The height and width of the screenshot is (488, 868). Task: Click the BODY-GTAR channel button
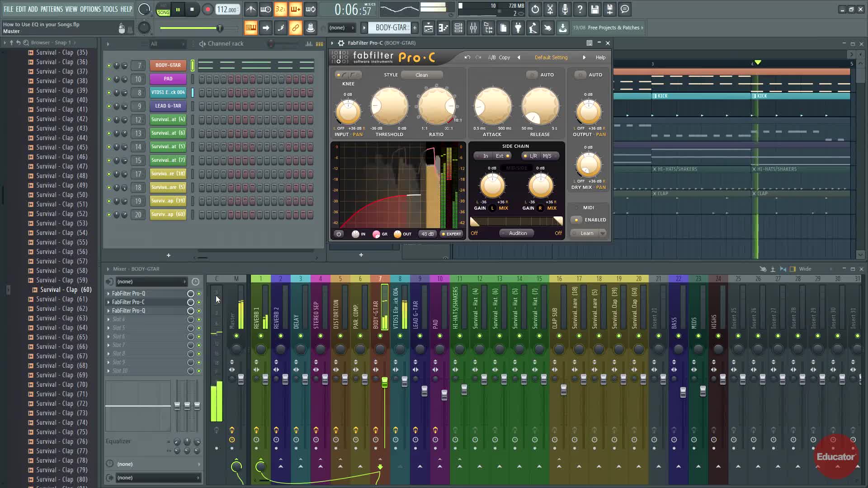tap(168, 66)
